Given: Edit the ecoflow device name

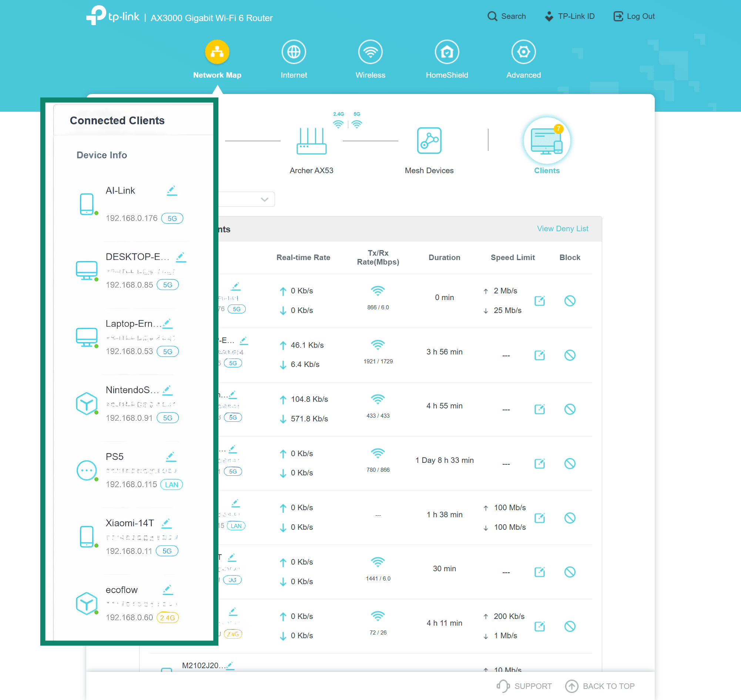Looking at the screenshot, I should [168, 589].
